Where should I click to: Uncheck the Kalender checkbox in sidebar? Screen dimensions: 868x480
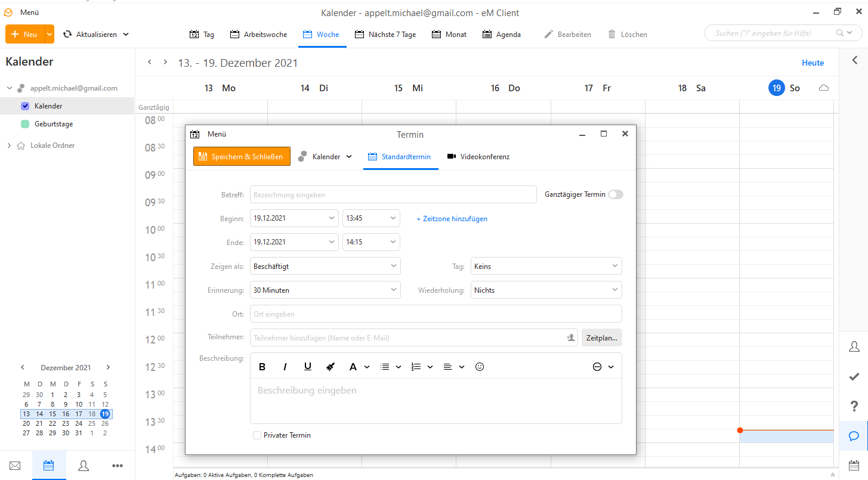click(x=25, y=106)
